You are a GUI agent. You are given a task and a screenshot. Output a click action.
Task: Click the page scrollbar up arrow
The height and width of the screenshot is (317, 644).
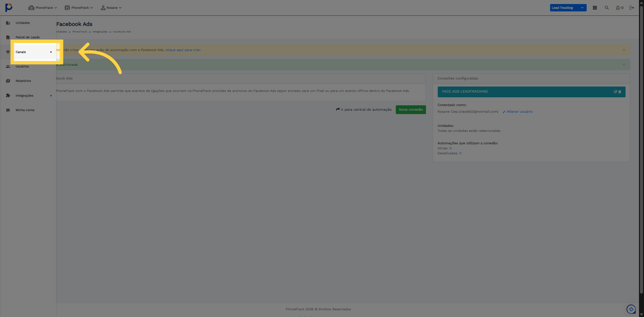641,2
